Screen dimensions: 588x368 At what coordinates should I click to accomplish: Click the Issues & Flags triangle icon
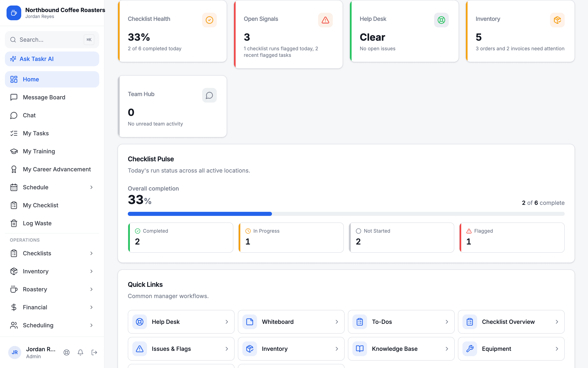(x=139, y=349)
